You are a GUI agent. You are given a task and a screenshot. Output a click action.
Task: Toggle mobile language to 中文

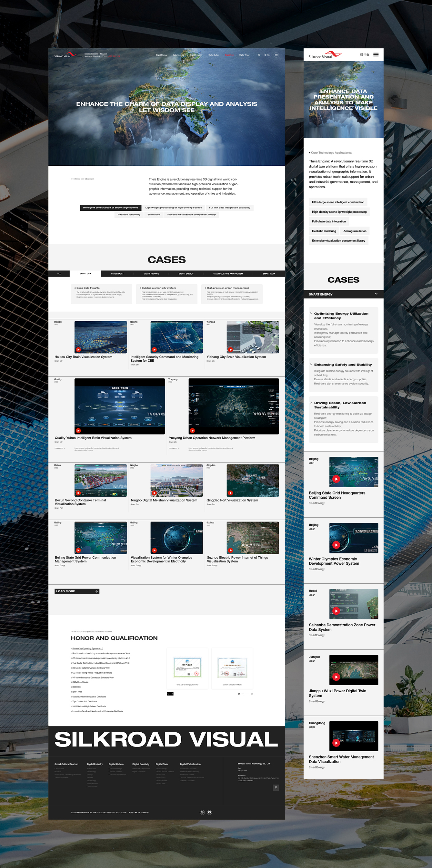[365, 54]
